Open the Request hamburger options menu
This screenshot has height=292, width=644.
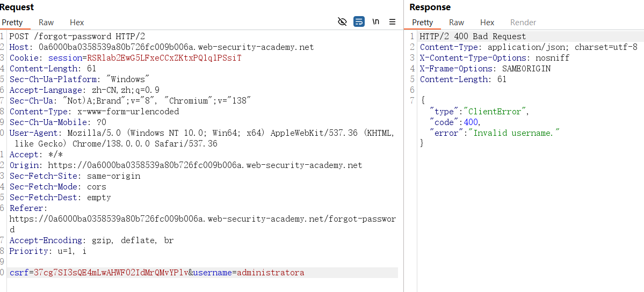click(392, 22)
